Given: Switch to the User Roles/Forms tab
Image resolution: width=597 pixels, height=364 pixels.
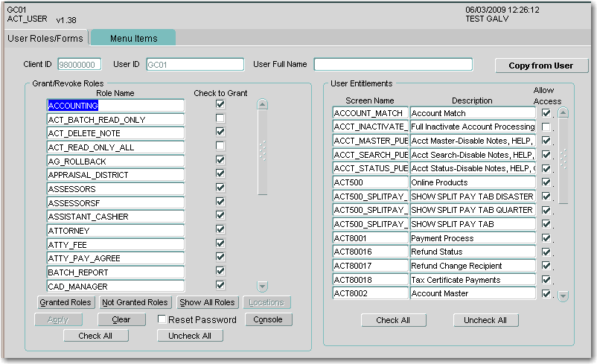Looking at the screenshot, I should point(45,39).
